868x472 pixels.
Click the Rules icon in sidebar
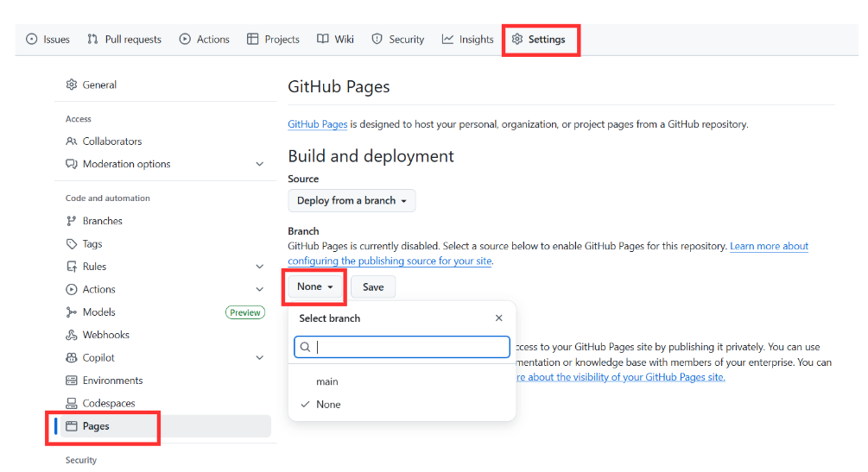click(72, 266)
